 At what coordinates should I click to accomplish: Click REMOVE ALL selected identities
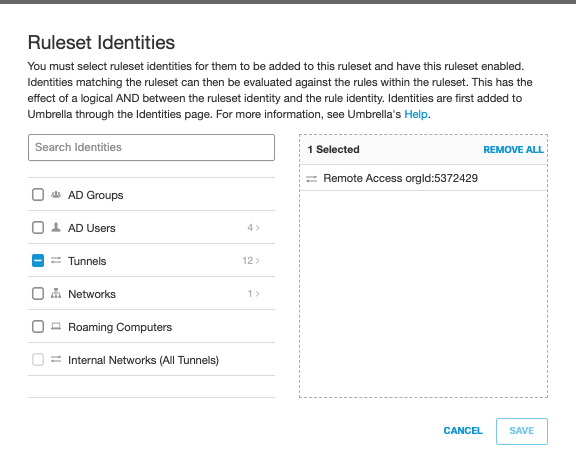tap(513, 150)
